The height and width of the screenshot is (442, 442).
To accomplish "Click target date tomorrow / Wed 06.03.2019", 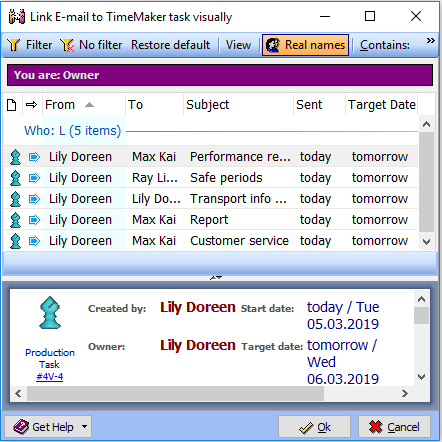I will pos(343,362).
